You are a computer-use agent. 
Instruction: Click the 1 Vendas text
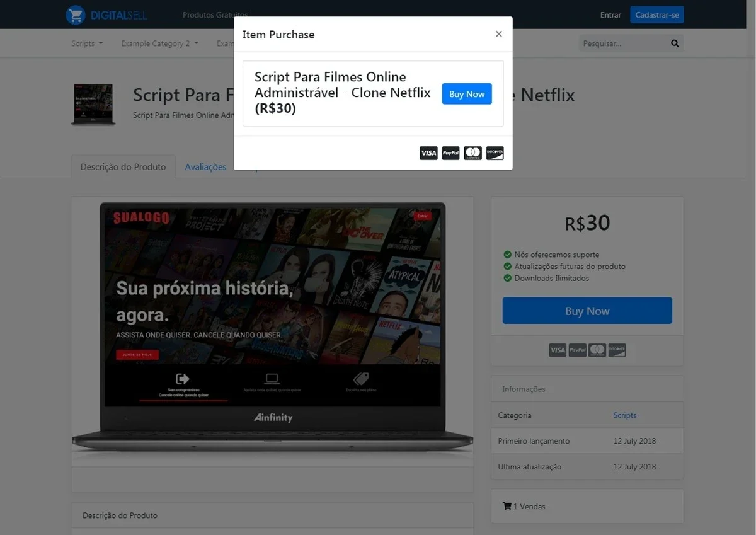[529, 507]
